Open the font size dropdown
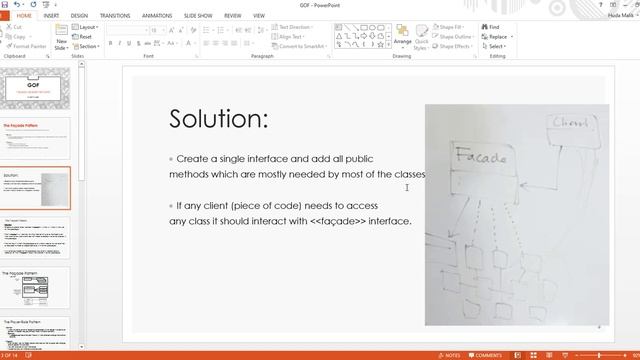 pyautogui.click(x=163, y=30)
